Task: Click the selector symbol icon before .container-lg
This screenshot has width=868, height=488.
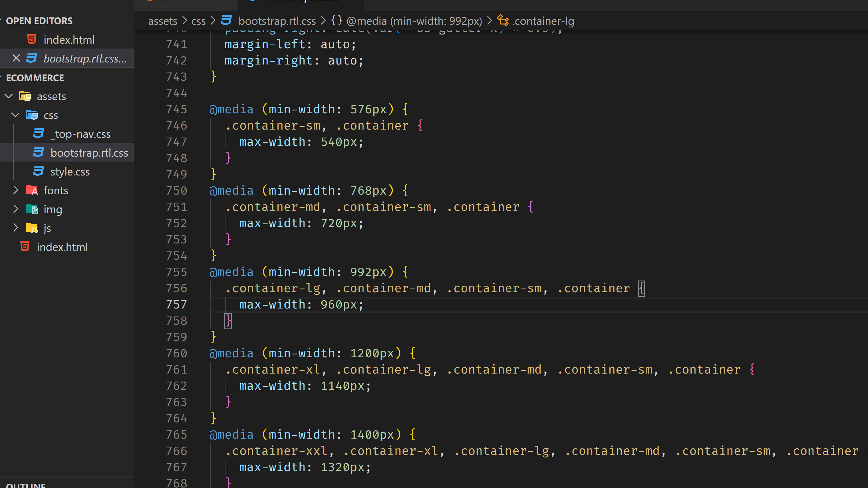Action: (503, 21)
